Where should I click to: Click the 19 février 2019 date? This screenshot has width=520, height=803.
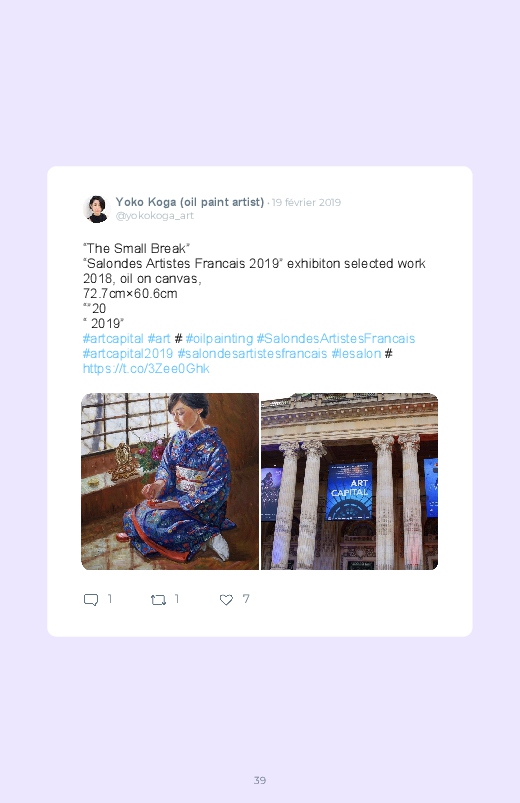pos(306,202)
